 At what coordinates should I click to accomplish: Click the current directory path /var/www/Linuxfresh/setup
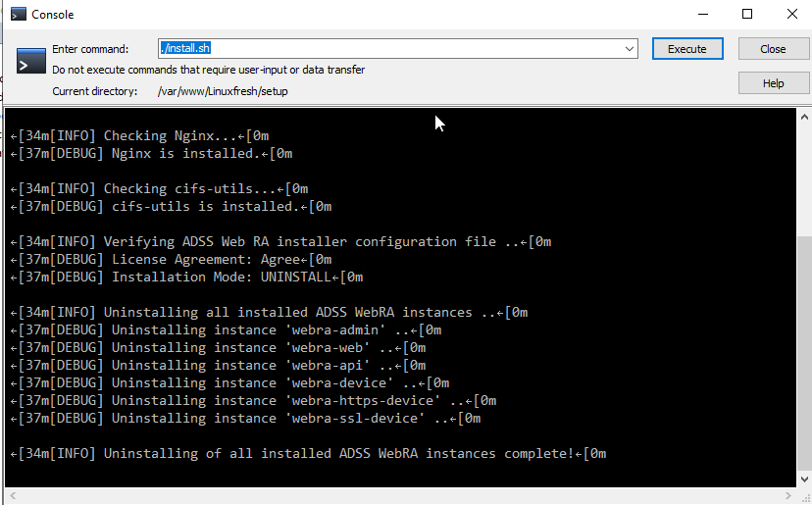223,91
